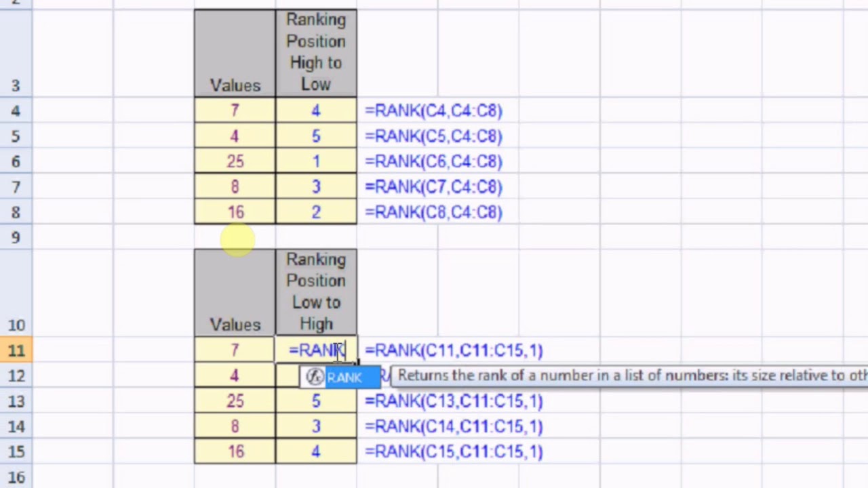Click formula text =RANK(C8,C4:C8)
The image size is (868, 488).
[x=433, y=212]
